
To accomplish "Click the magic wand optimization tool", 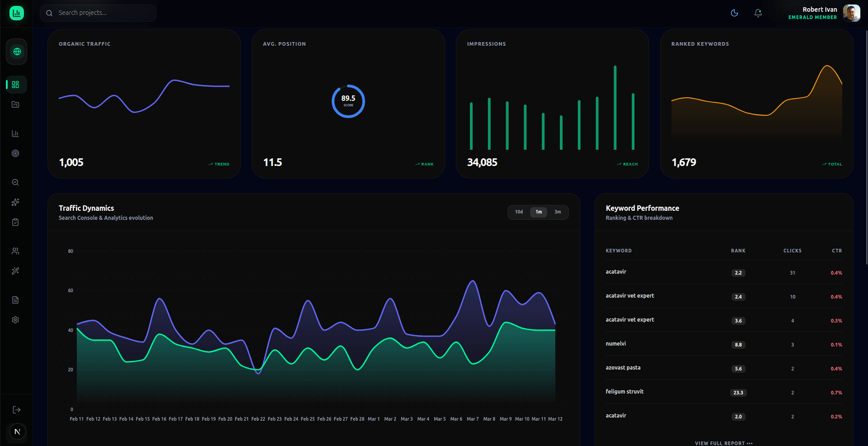I will click(15, 271).
